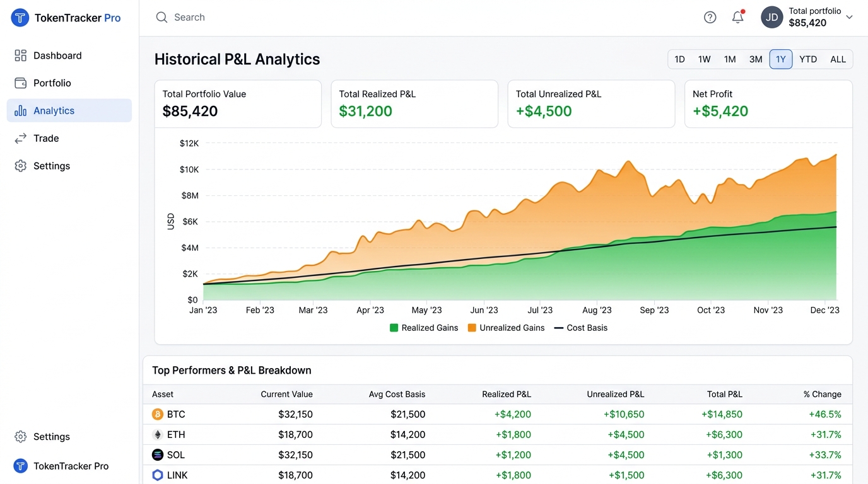Click the Ethereum ETH asset icon

[x=158, y=434]
